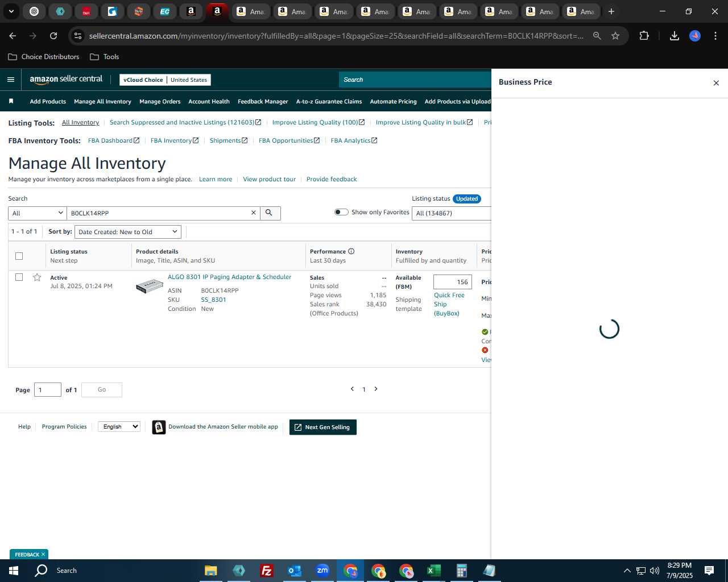Viewport: 728px width, 582px height.
Task: Click the Windows Start button
Action: pyautogui.click(x=14, y=571)
